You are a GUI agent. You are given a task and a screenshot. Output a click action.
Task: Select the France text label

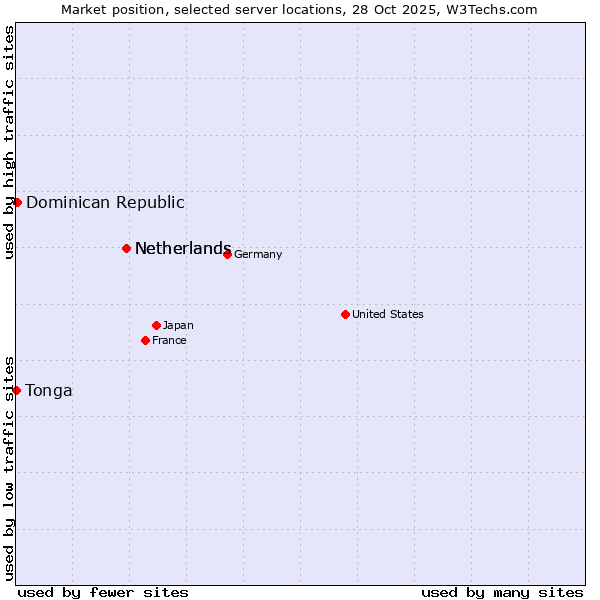tap(169, 340)
